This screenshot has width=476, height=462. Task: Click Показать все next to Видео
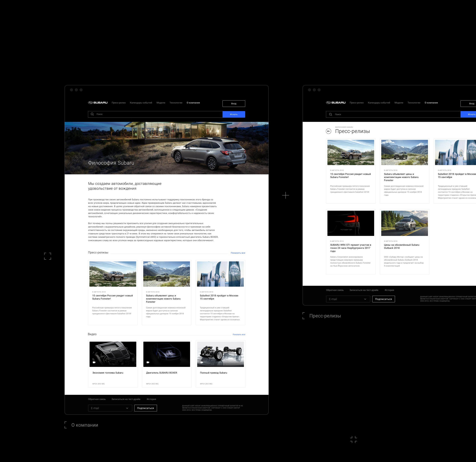click(239, 335)
